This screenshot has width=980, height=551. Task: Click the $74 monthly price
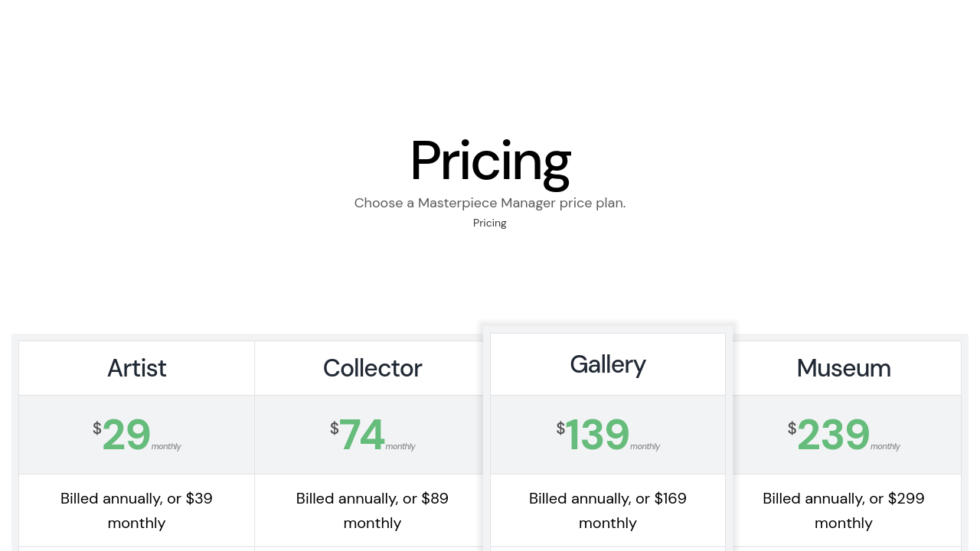[x=361, y=435]
